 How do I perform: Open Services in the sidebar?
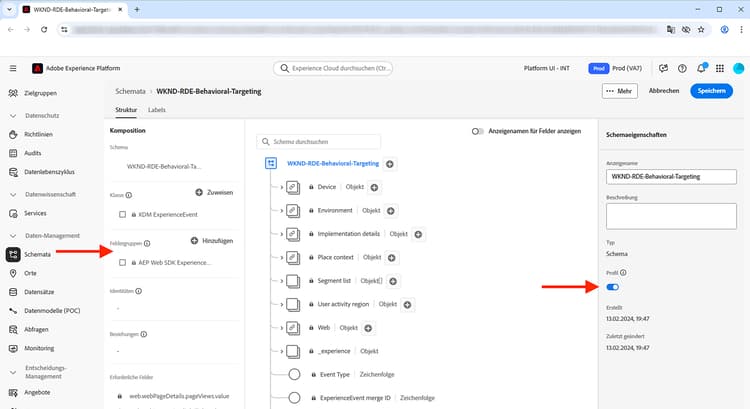(x=33, y=213)
